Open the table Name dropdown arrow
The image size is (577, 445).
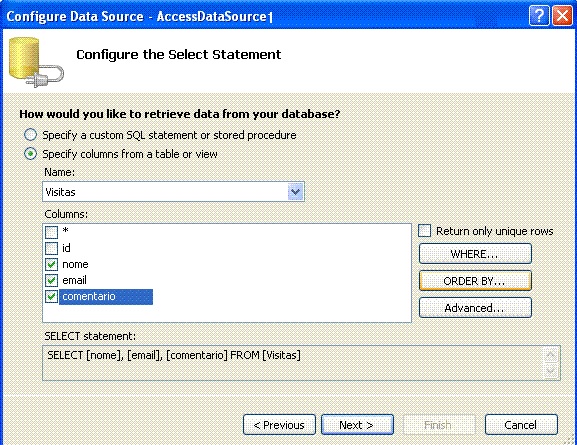coord(295,192)
